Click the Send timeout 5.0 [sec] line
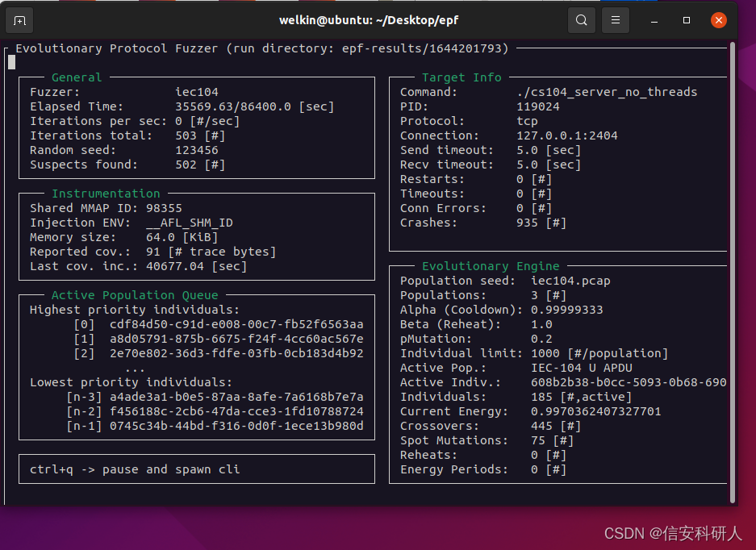The image size is (756, 550). click(491, 150)
